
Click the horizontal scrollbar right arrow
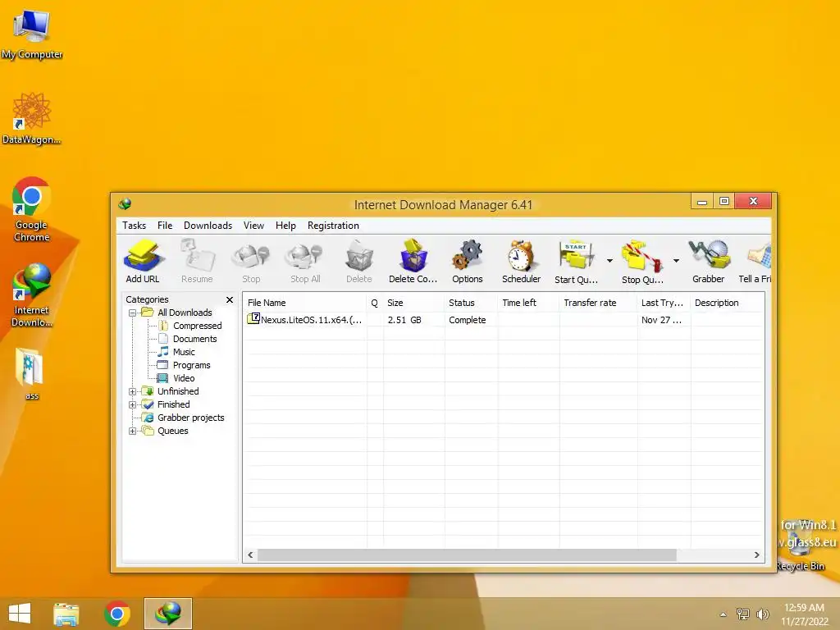coord(757,555)
